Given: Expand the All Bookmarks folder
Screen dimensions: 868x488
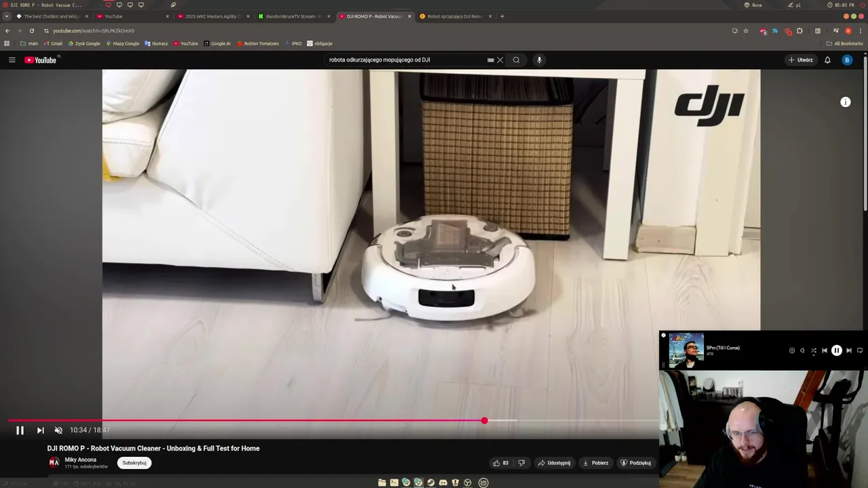Looking at the screenshot, I should point(844,43).
